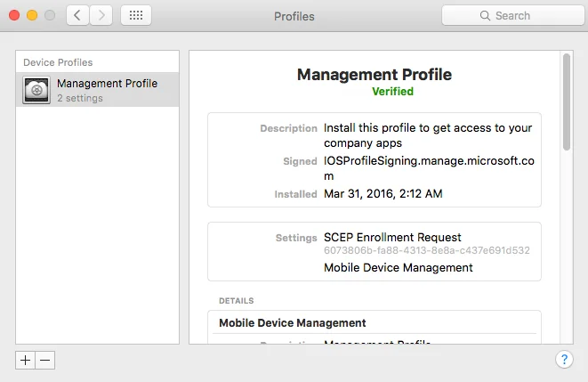Show all preferences grid button

point(136,15)
